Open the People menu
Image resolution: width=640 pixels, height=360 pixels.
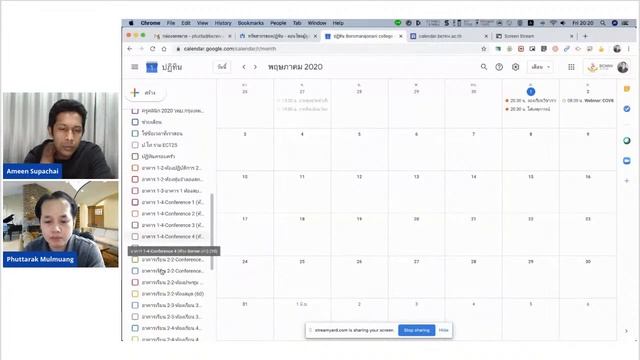[278, 23]
